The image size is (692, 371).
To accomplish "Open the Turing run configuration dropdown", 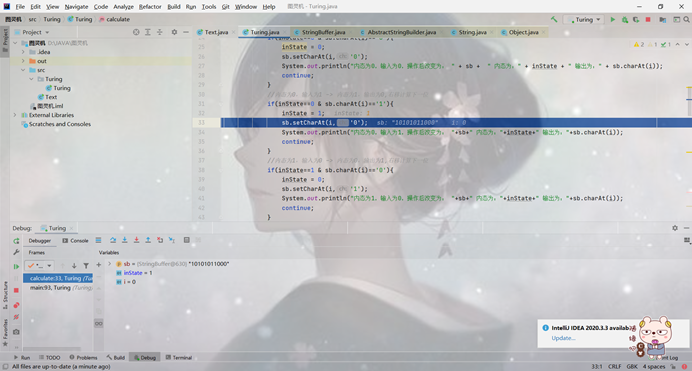I will 584,19.
